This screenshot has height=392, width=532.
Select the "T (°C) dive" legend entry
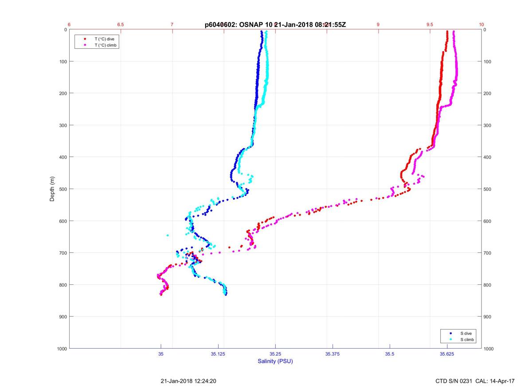pyautogui.click(x=104, y=39)
